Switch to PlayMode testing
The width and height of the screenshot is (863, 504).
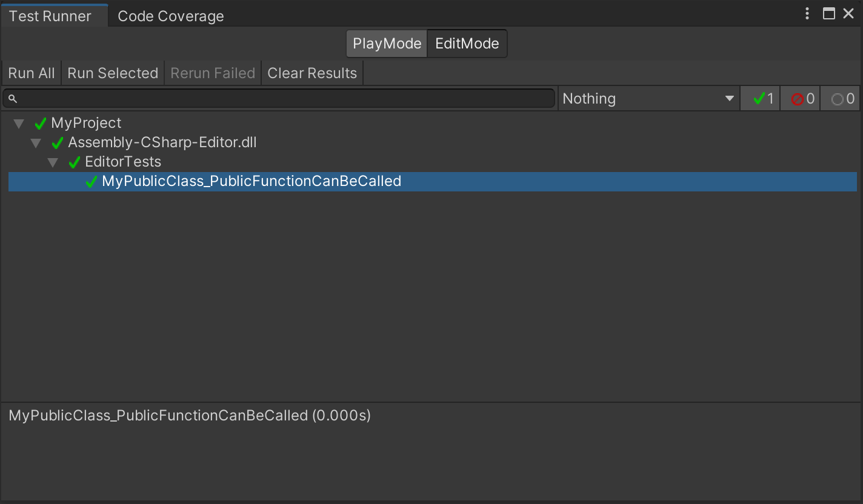pos(386,43)
